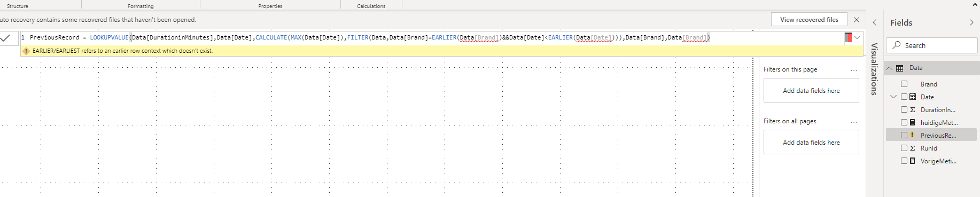
Task: Click the error icon next to PreviousRe...
Action: (913, 135)
